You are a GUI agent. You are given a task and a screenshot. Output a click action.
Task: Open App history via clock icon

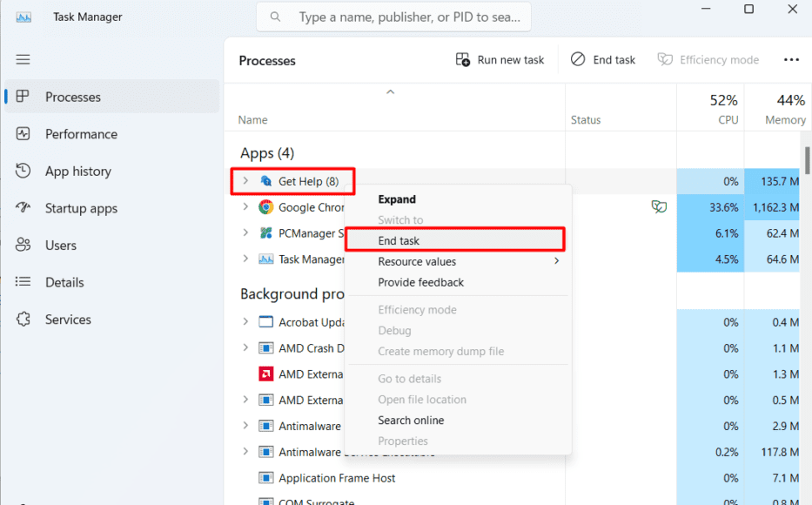pyautogui.click(x=23, y=171)
